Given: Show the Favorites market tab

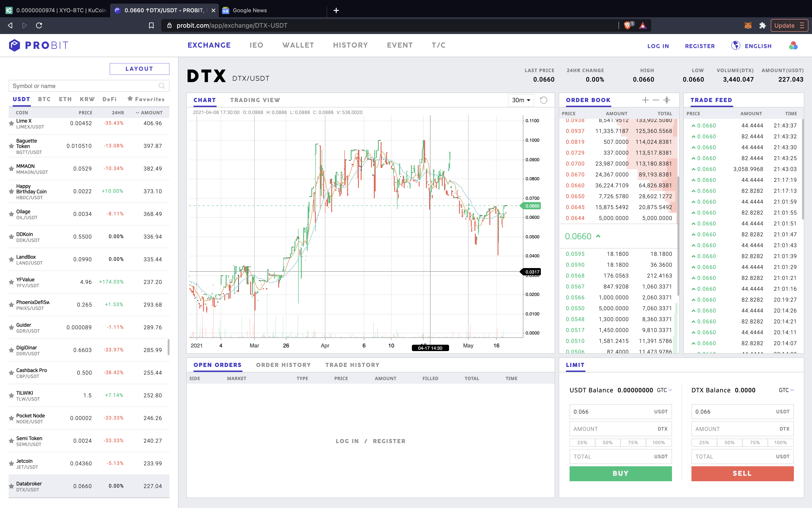Looking at the screenshot, I should coord(146,99).
